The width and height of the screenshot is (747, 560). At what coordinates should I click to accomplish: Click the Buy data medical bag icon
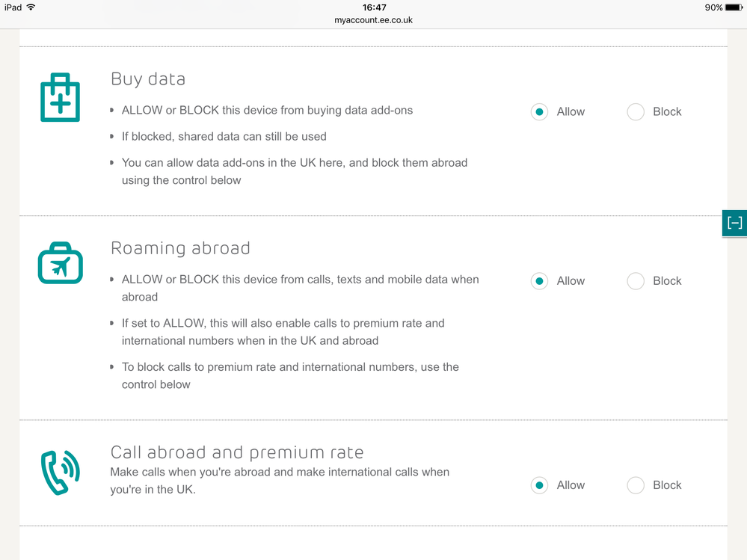pyautogui.click(x=60, y=98)
